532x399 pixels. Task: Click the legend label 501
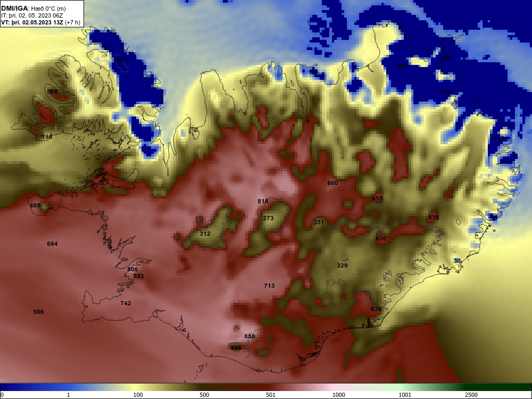(271, 395)
